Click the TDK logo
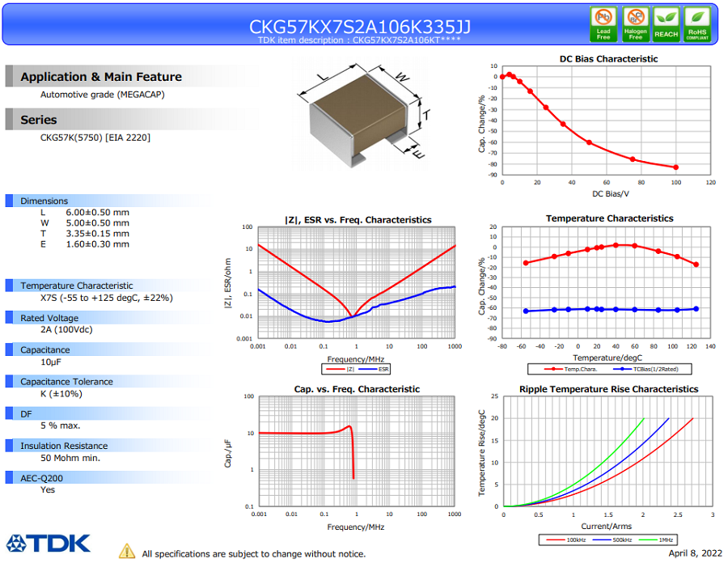728x563 pixels. (x=49, y=543)
